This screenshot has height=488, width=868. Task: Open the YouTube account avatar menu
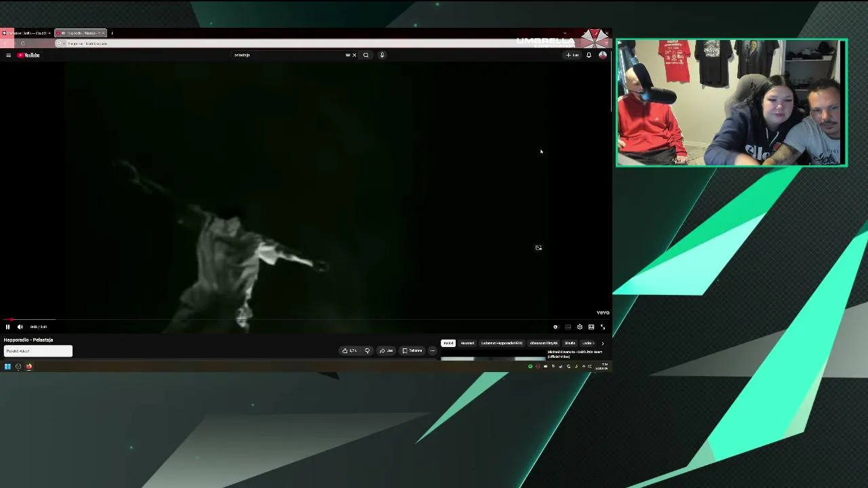tap(602, 55)
